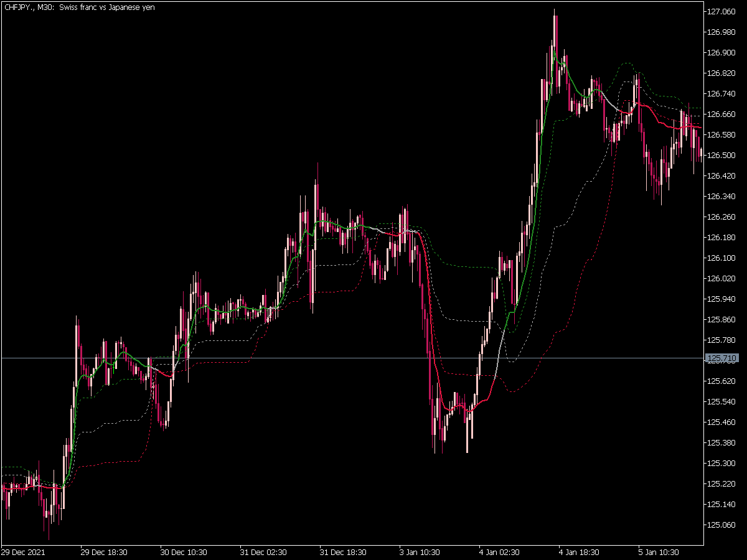Click the '29 Dec 2021' time axis label
Screen dimensions: 747x560
pyautogui.click(x=22, y=552)
